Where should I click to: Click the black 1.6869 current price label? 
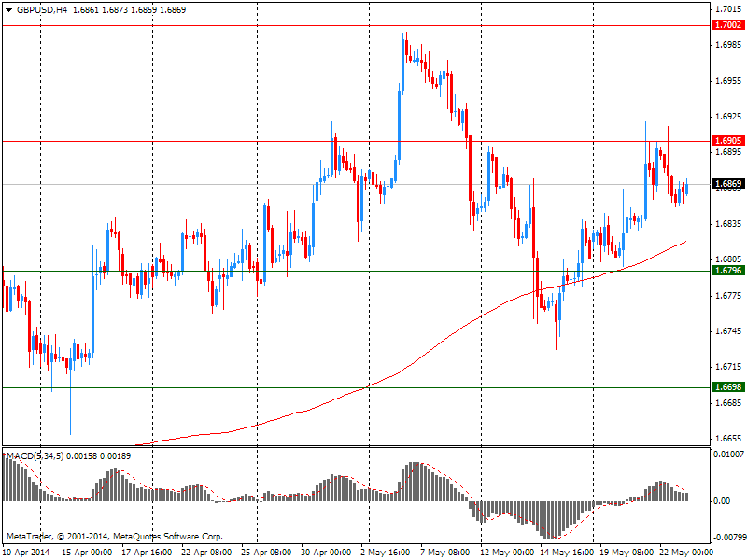pyautogui.click(x=728, y=184)
